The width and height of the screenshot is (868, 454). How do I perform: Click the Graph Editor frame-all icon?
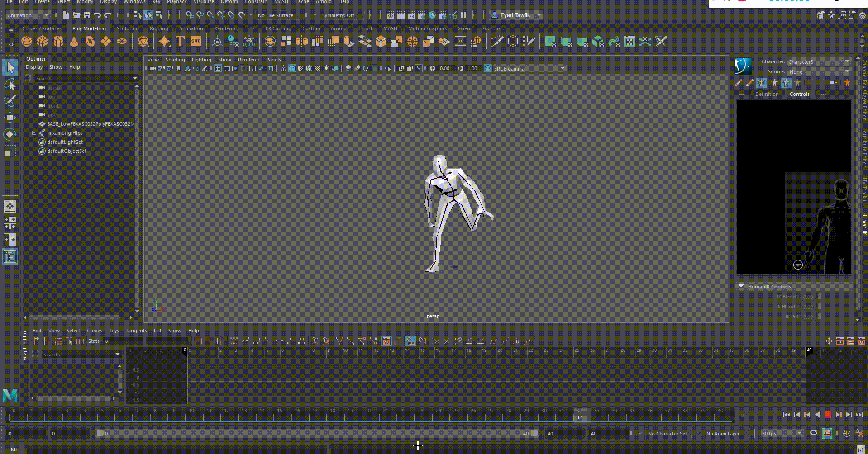198,341
